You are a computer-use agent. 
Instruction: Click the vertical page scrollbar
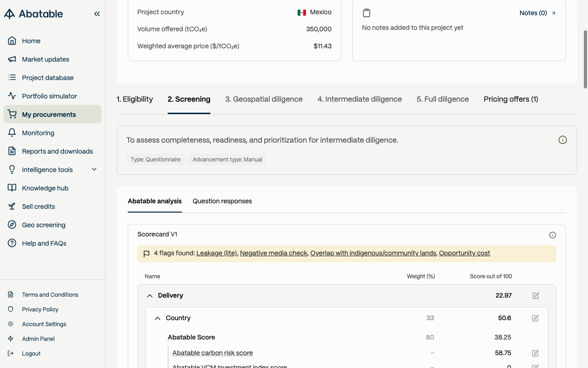click(585, 59)
